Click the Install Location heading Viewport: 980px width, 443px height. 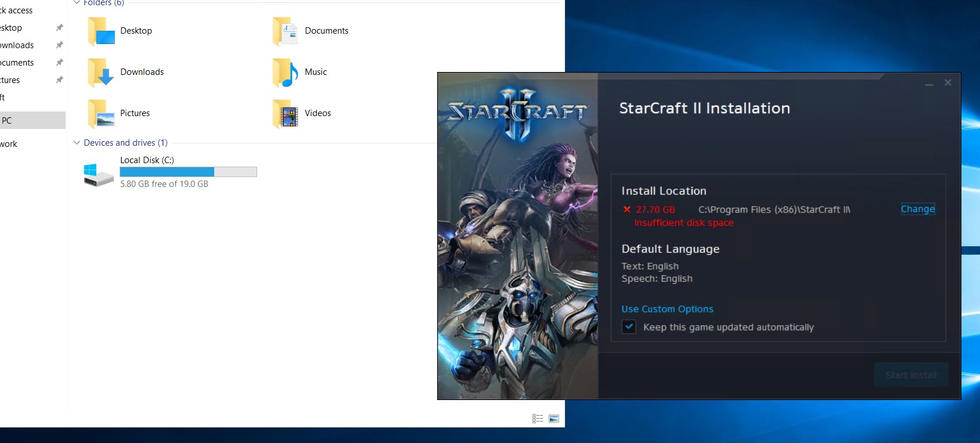[x=664, y=191]
